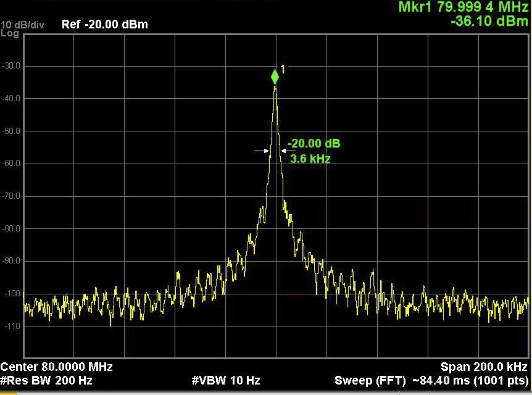Select the Ref -20.00 dBm reference level
Image resolution: width=532 pixels, height=395 pixels.
pyautogui.click(x=105, y=25)
